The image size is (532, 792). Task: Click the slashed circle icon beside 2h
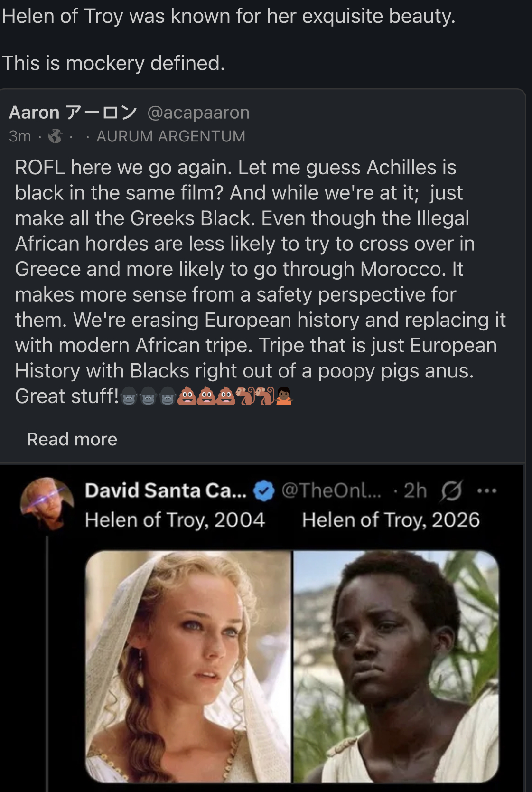pyautogui.click(x=450, y=490)
